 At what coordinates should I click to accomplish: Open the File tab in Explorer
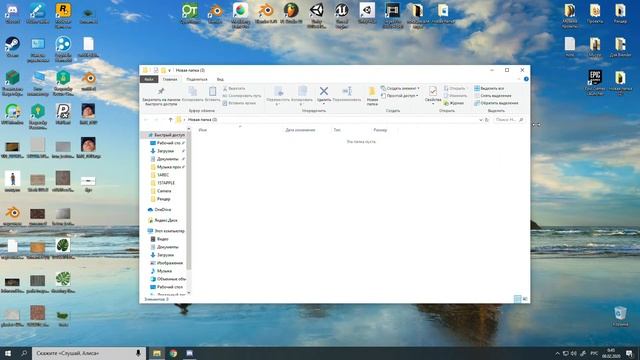149,79
